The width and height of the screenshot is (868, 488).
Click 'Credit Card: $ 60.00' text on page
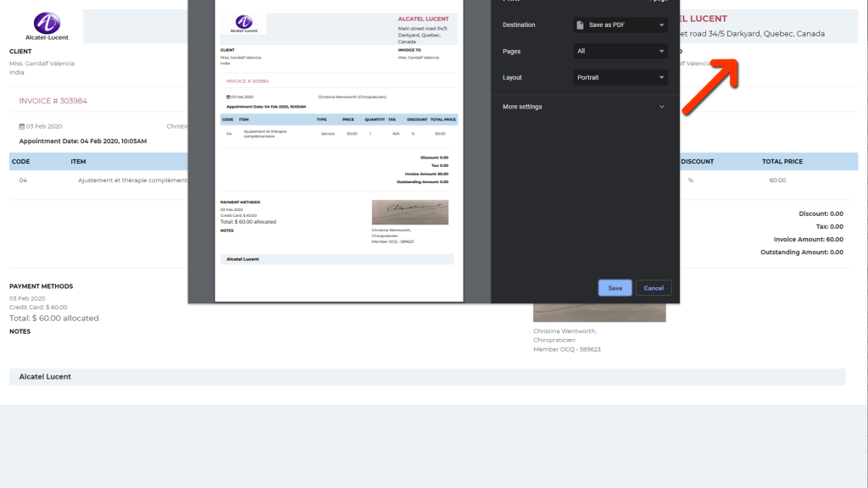pyautogui.click(x=38, y=307)
